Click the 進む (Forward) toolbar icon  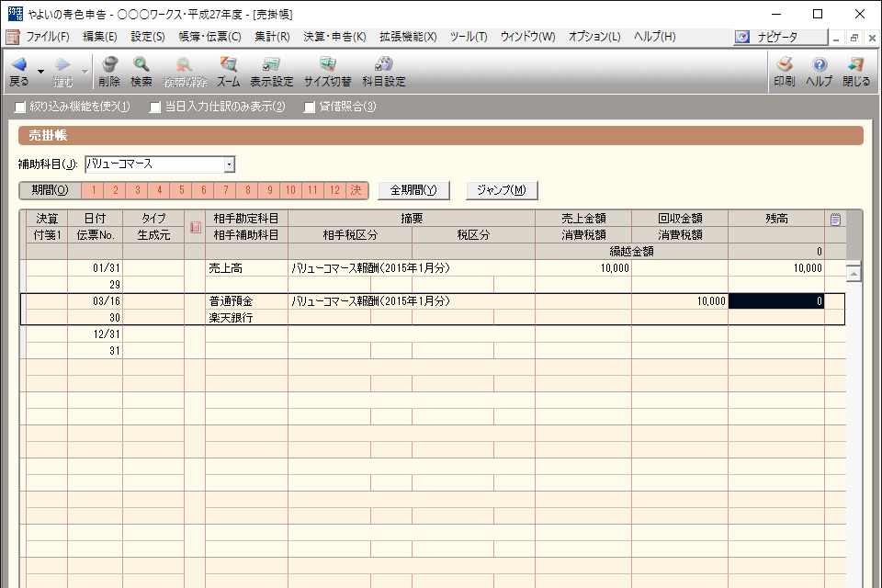(62, 72)
